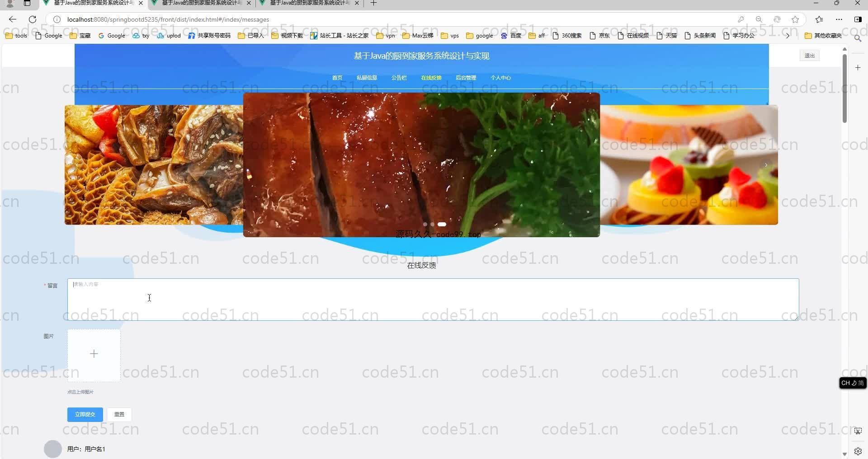The image size is (868, 459).
Task: Open the 百度 bookmark
Action: (511, 36)
